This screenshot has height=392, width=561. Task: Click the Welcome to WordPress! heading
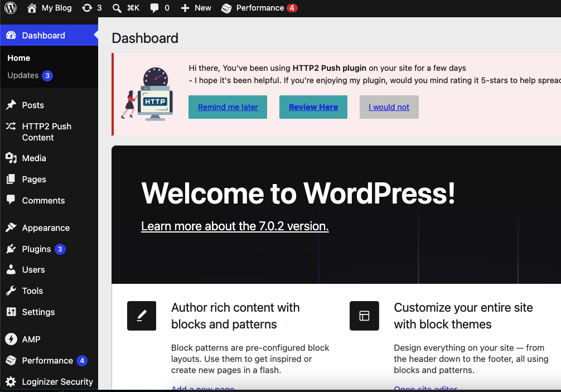click(x=298, y=193)
